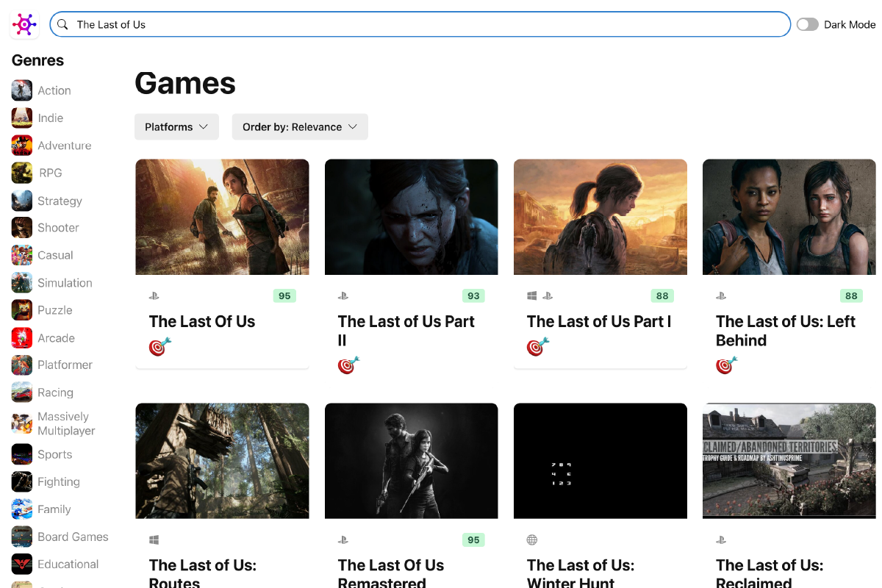Select the Massively Multiplayer genre icon
Viewport: 882px width, 588px height.
click(22, 423)
